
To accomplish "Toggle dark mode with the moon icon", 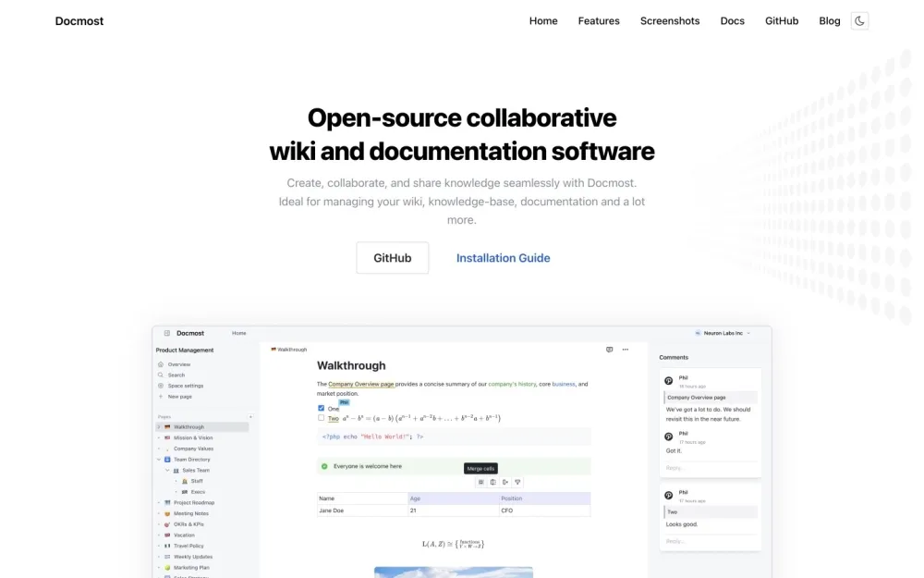I will click(x=859, y=19).
